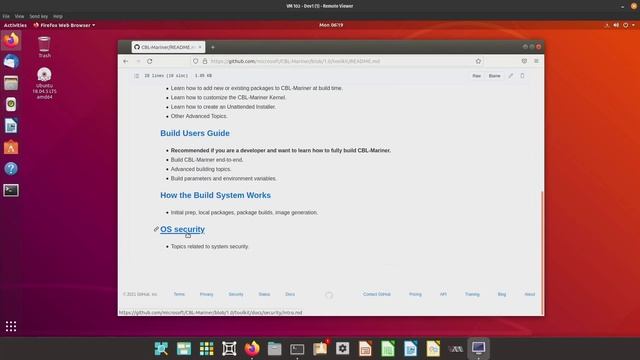Open Firefox hamburger menu
The image size is (640, 360).
[x=536, y=61]
